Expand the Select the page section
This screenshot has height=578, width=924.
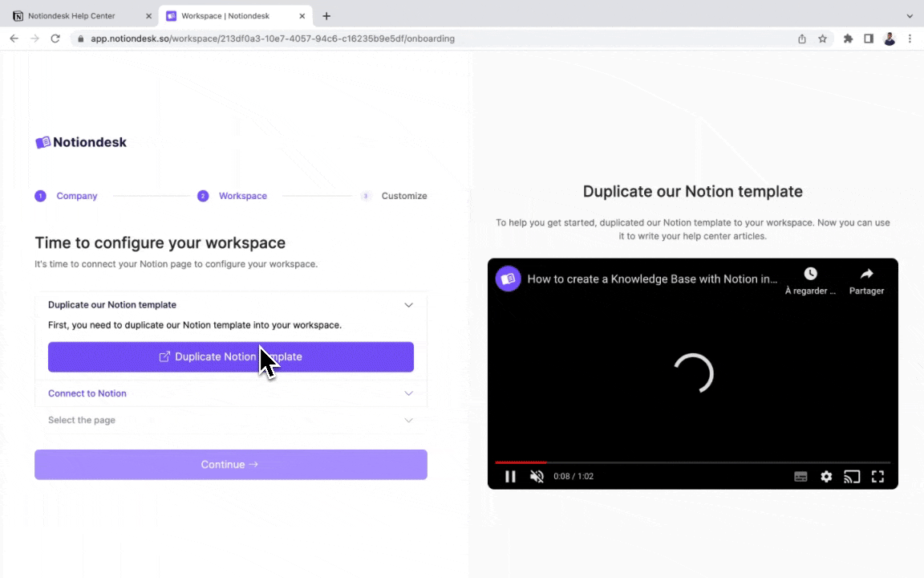coord(408,421)
